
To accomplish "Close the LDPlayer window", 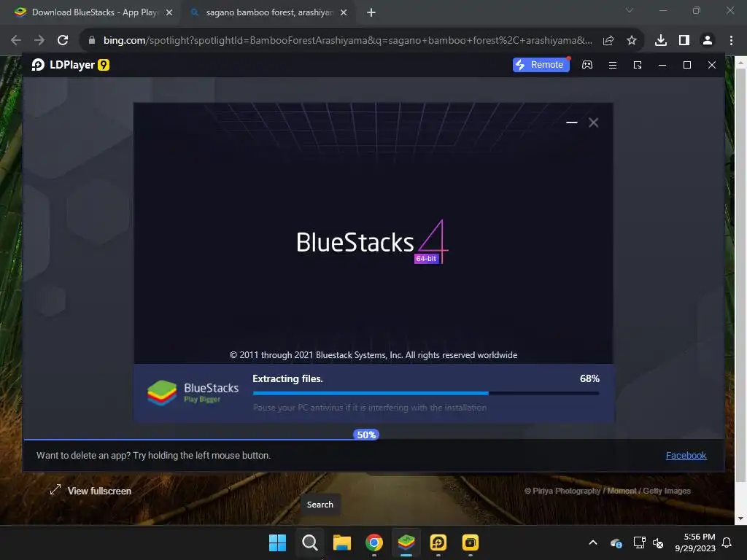I will click(x=712, y=65).
